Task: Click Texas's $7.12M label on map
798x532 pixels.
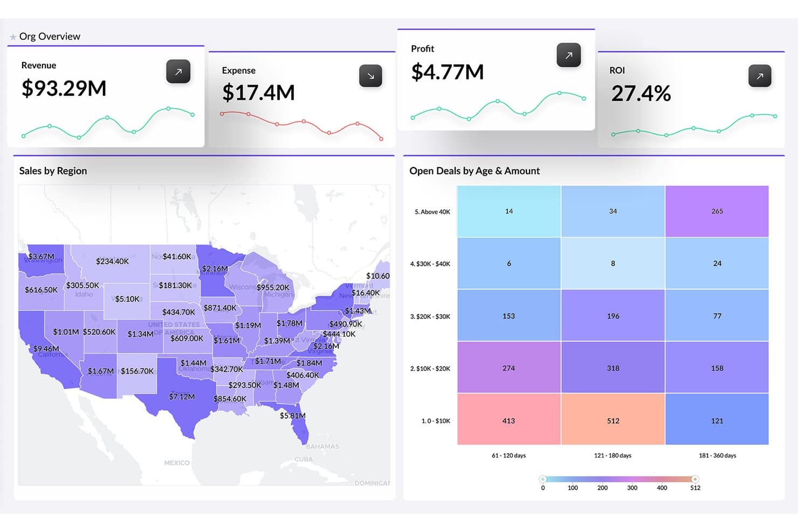Action: [182, 396]
